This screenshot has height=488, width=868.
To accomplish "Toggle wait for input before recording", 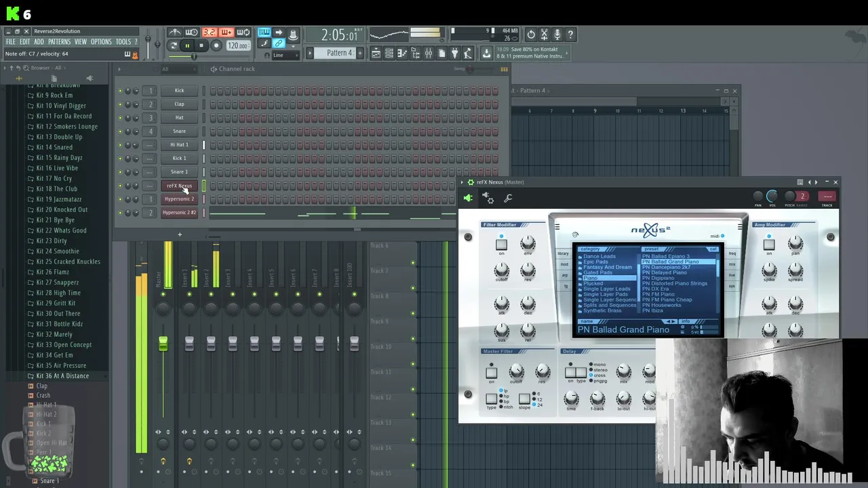I will (192, 33).
